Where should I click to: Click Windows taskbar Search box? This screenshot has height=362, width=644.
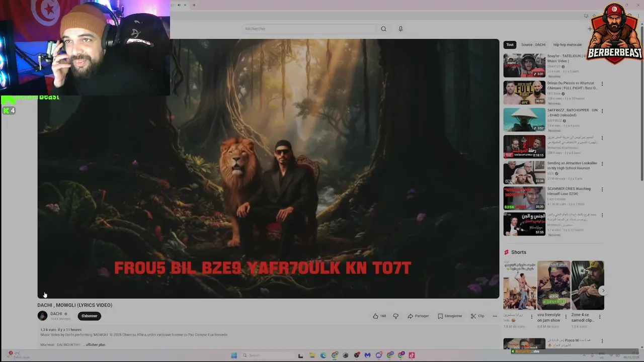coord(267,355)
